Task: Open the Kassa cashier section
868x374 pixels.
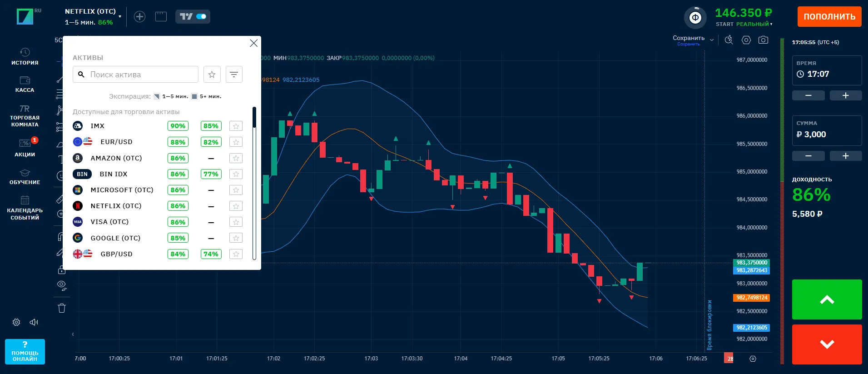Action: (x=25, y=85)
